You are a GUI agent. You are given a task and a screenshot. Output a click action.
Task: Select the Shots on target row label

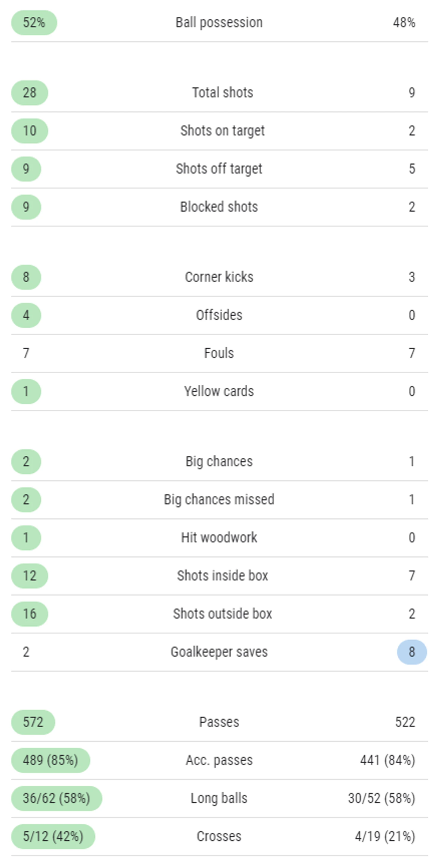(222, 131)
